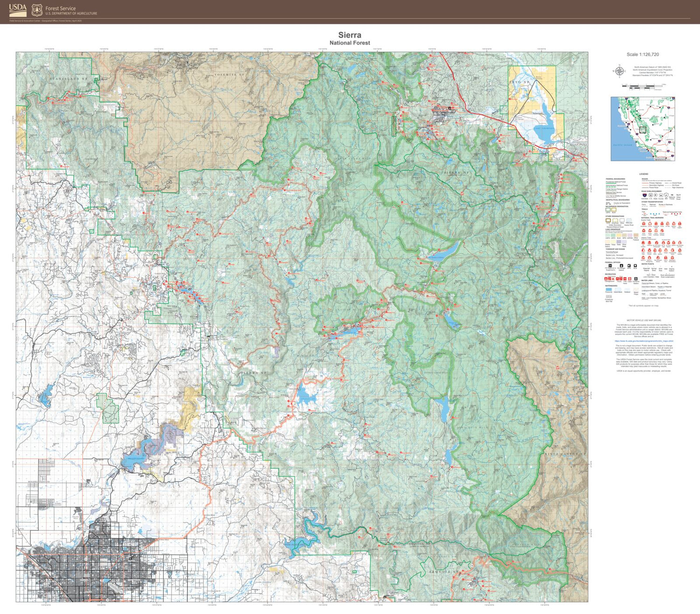Image resolution: width=700 pixels, height=614 pixels.
Task: Click the Appalachian scenic trail marker symbol
Action: pyautogui.click(x=644, y=224)
